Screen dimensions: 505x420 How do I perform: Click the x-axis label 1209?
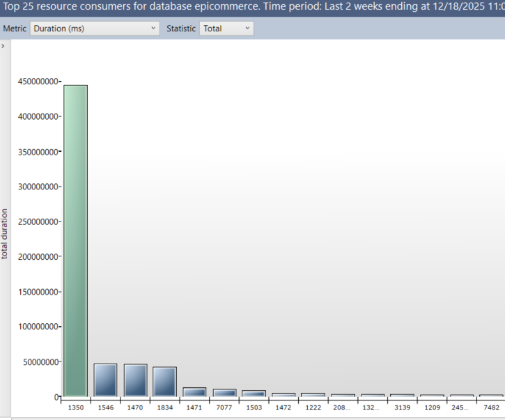click(x=432, y=407)
